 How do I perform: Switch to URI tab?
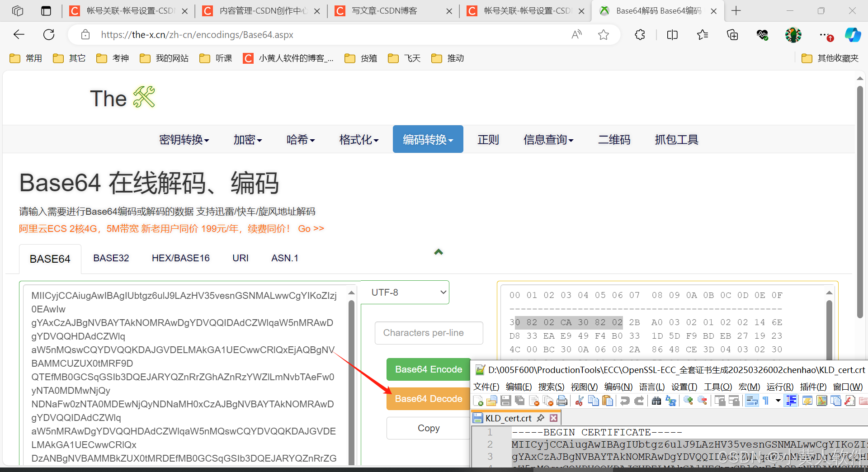tap(241, 258)
